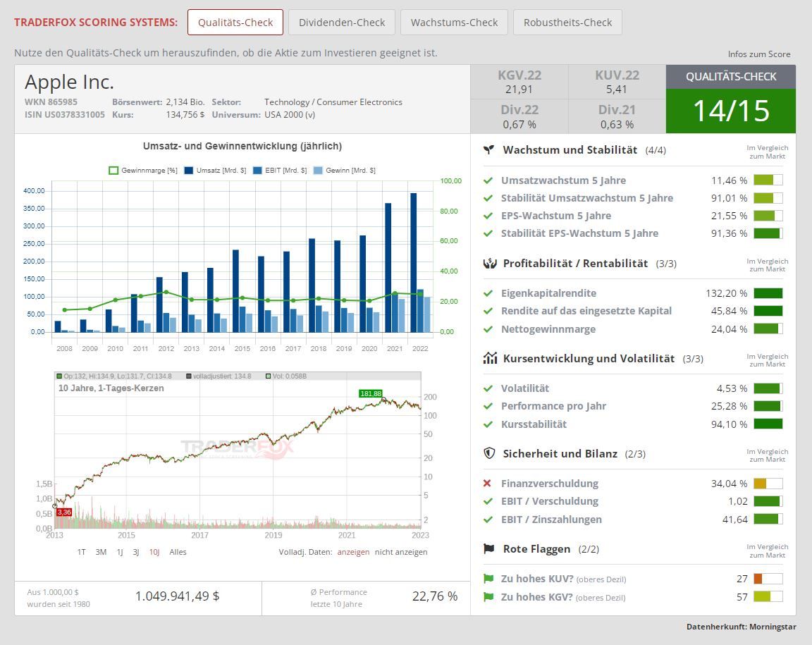Click the KGV.22 value 21,91 cell

pos(519,82)
